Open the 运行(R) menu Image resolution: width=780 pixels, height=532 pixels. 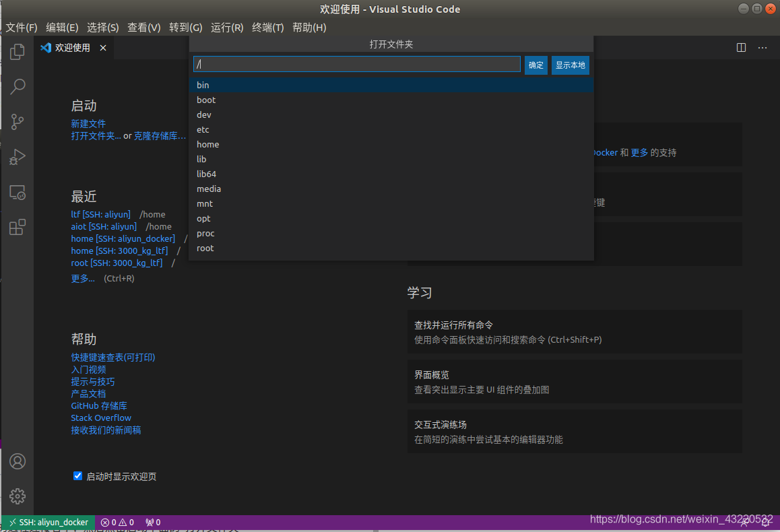[x=227, y=28]
